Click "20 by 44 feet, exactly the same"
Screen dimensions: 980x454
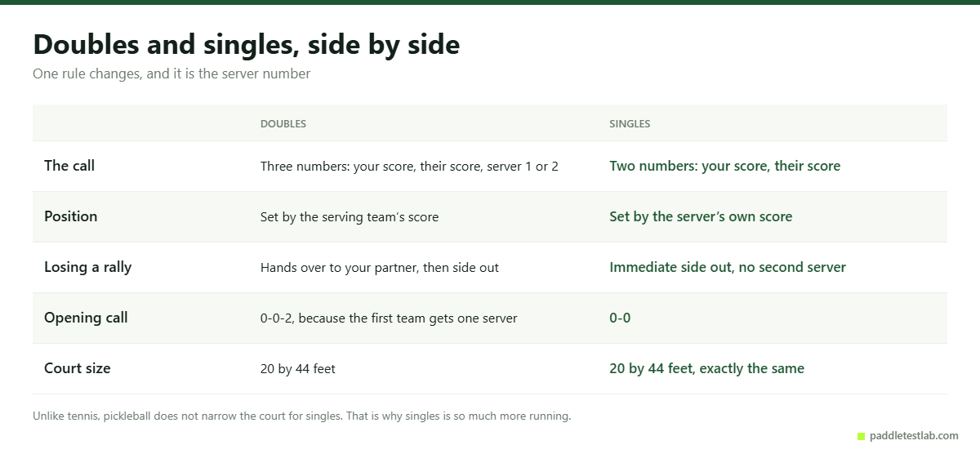[706, 369]
